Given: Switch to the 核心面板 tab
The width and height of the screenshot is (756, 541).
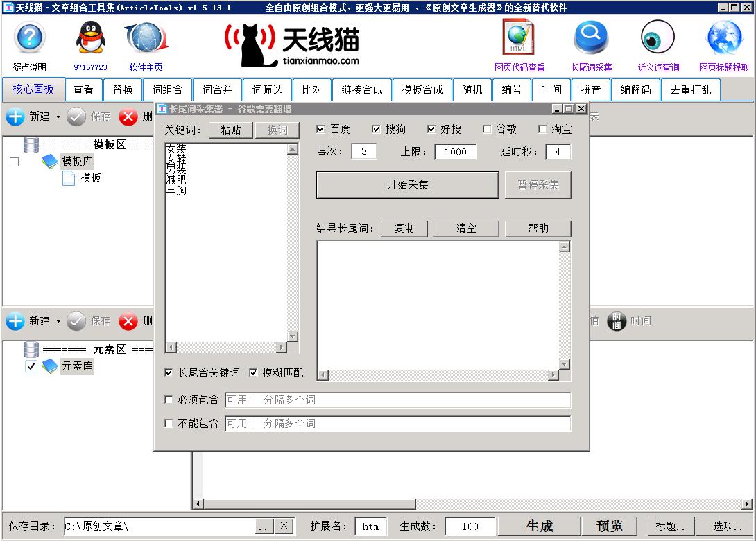Looking at the screenshot, I should coord(33,89).
